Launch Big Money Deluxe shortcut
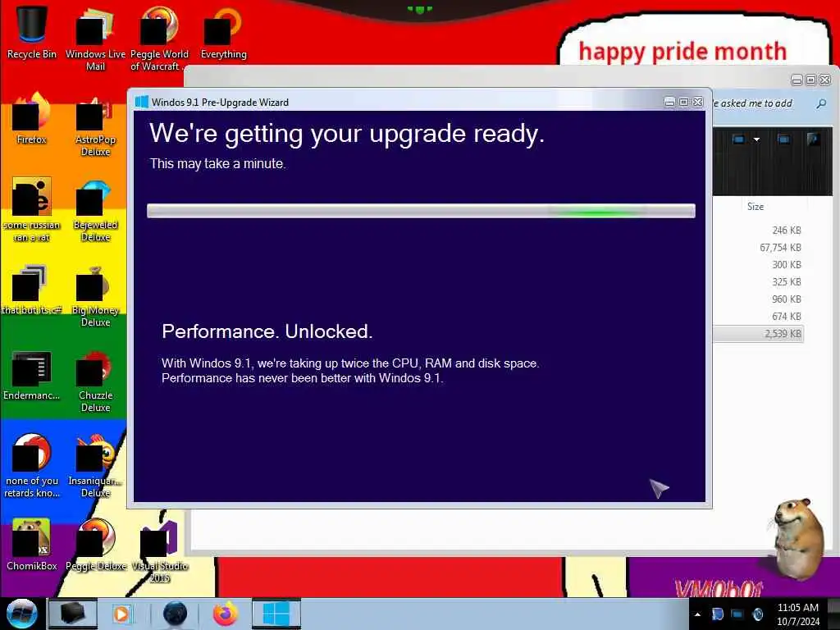 (x=95, y=294)
